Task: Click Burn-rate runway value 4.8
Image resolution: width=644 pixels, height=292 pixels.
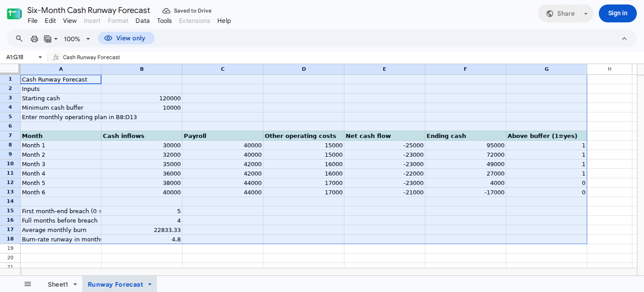Action: (142, 239)
